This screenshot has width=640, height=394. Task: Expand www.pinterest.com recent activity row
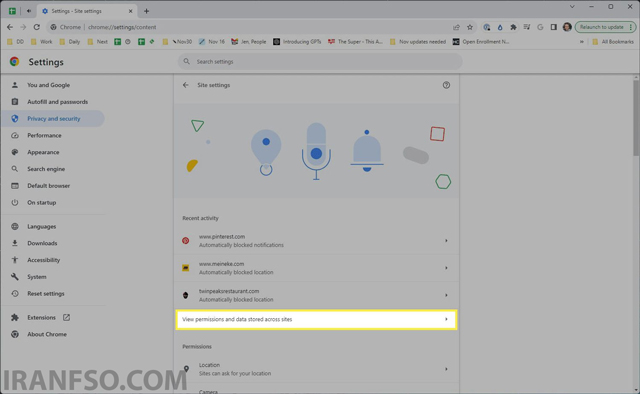316,240
